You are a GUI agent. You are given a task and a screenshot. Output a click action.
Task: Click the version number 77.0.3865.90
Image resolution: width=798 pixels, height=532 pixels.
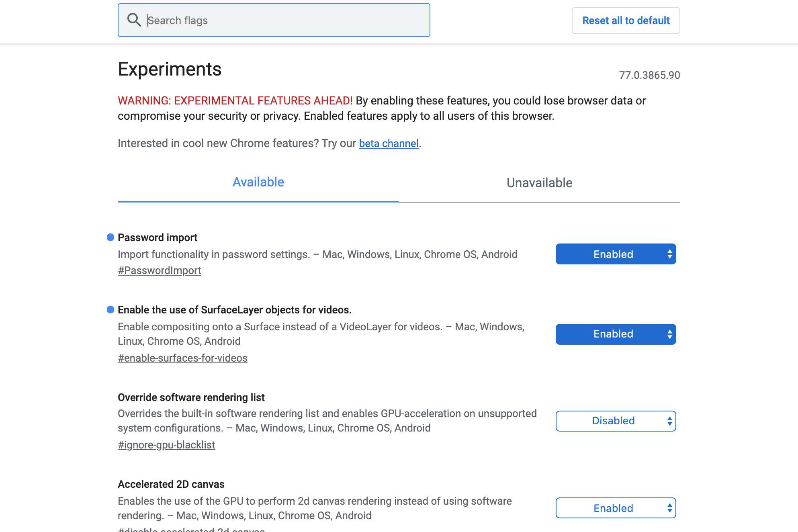point(649,75)
